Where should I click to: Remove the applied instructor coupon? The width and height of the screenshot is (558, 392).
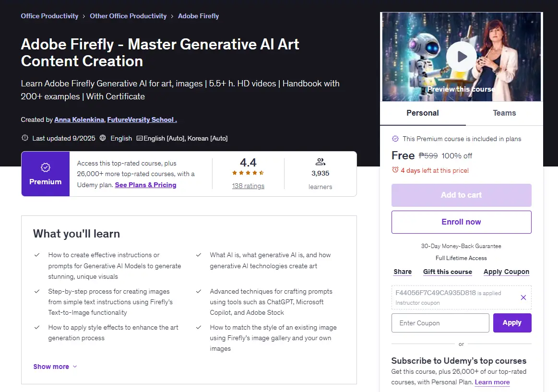pos(523,297)
